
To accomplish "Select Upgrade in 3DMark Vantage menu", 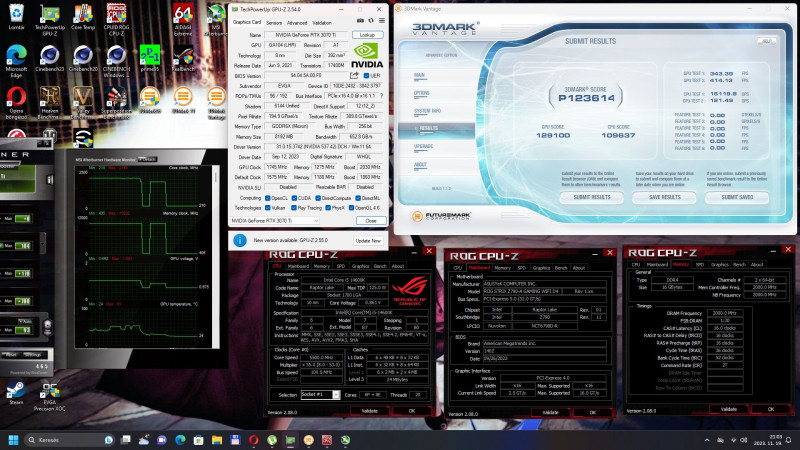I will [x=423, y=146].
